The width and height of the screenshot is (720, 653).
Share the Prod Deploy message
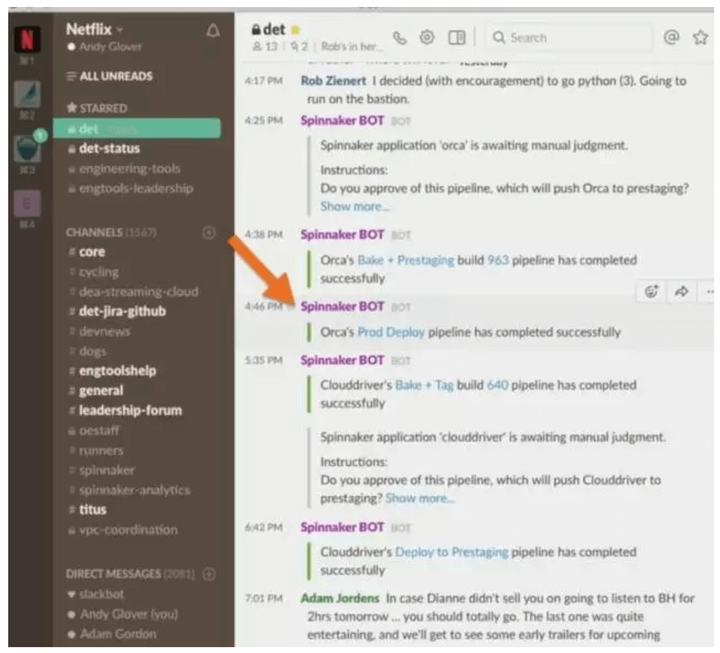(x=681, y=292)
